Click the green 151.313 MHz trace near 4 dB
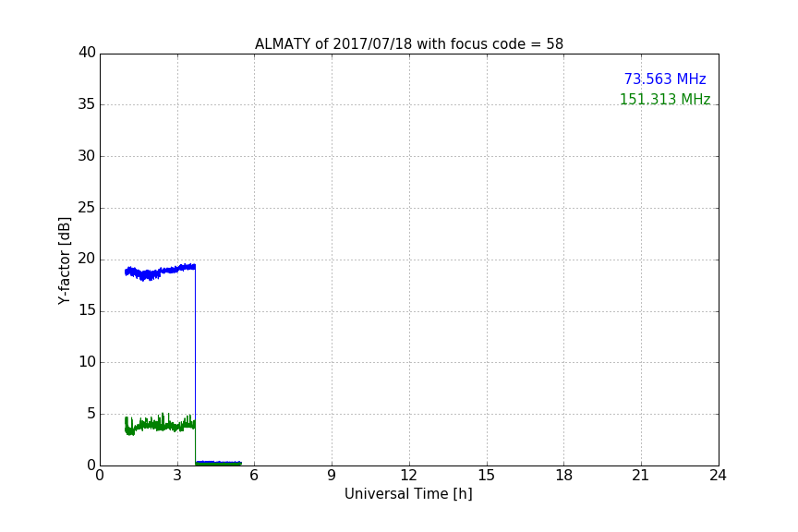The image size is (798, 532). [x=161, y=424]
